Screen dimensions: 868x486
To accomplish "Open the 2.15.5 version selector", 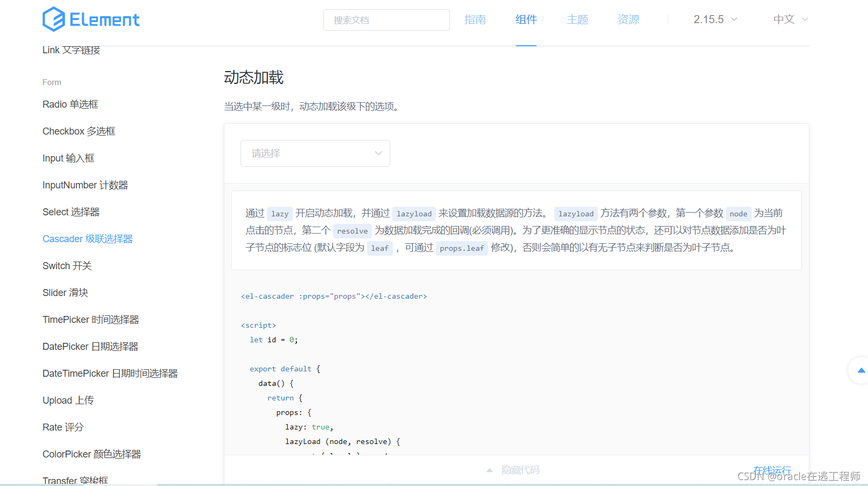I will (707, 19).
